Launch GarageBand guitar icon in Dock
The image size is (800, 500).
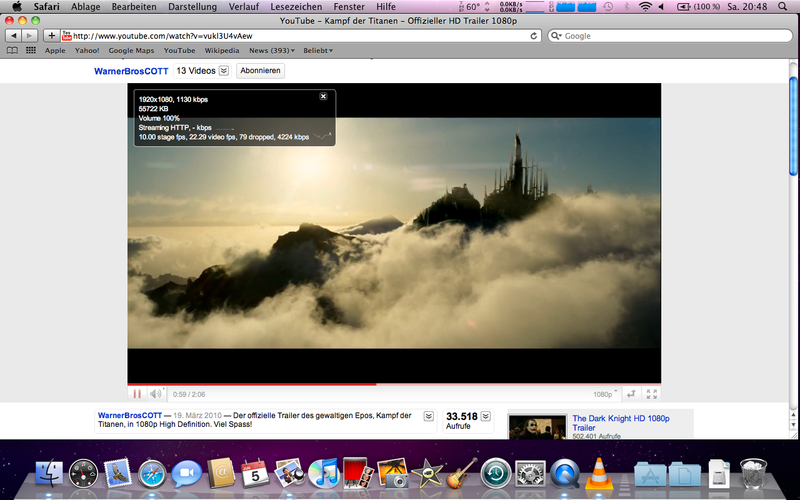point(461,473)
